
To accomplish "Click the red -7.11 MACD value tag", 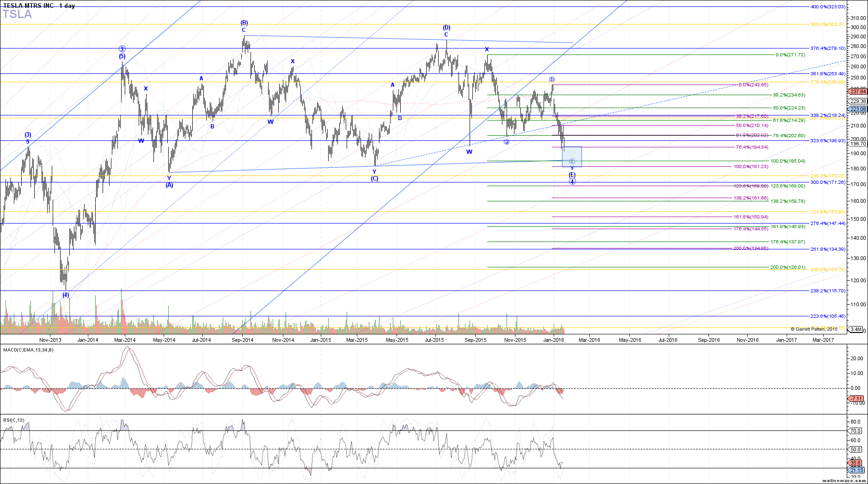I will [856, 399].
